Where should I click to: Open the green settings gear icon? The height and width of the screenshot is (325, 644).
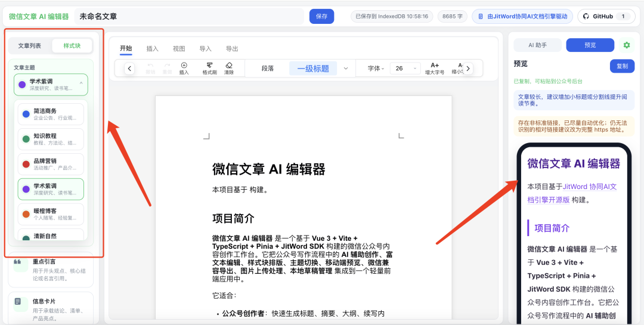(626, 45)
